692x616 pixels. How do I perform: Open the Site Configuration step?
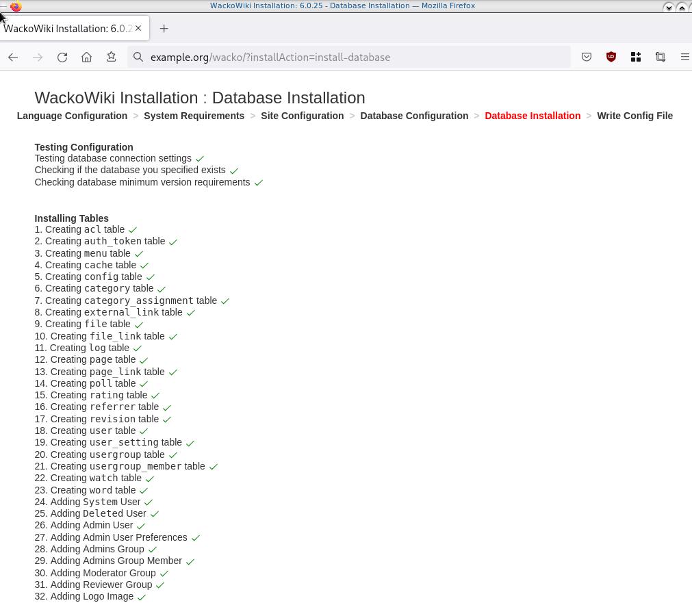(302, 116)
